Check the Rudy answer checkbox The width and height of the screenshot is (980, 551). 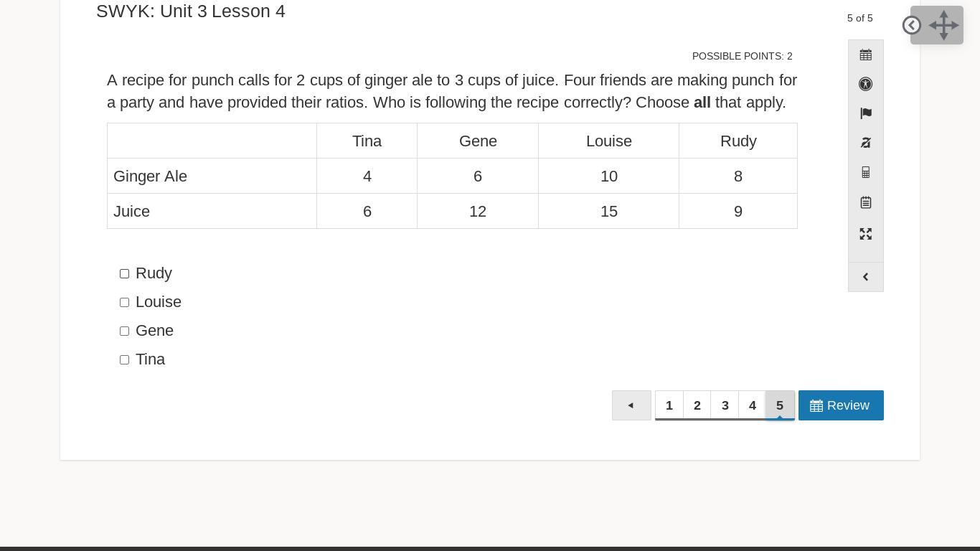[x=125, y=274]
